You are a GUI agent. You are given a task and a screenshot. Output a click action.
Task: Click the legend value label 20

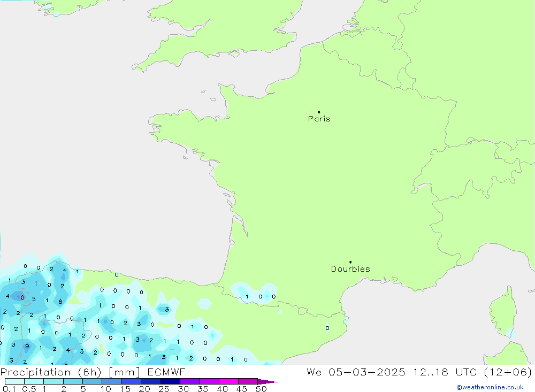click(144, 389)
